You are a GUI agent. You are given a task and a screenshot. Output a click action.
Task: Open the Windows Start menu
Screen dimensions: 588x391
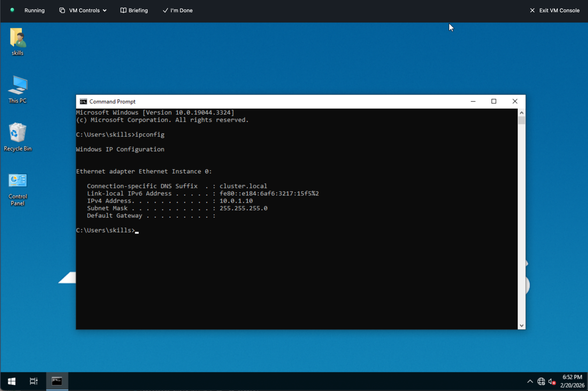pos(12,381)
